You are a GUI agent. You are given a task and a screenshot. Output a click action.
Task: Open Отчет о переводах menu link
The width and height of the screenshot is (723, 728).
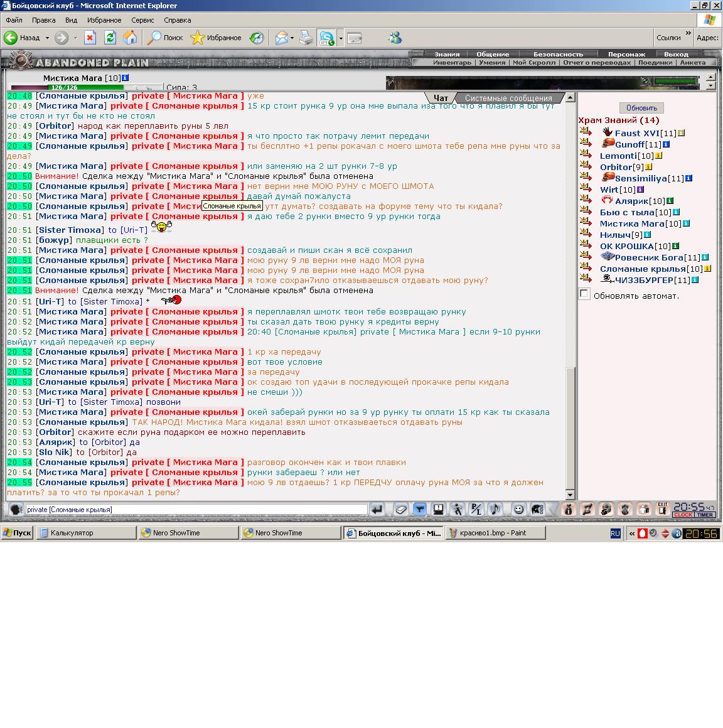[x=597, y=62]
